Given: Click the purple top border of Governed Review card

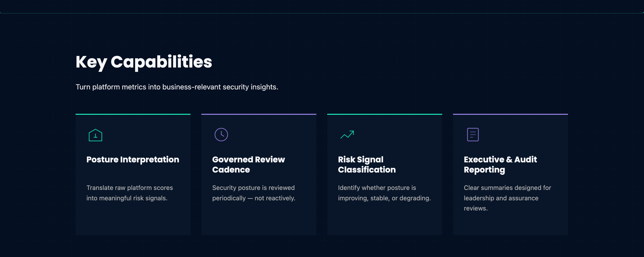Looking at the screenshot, I should tap(259, 114).
